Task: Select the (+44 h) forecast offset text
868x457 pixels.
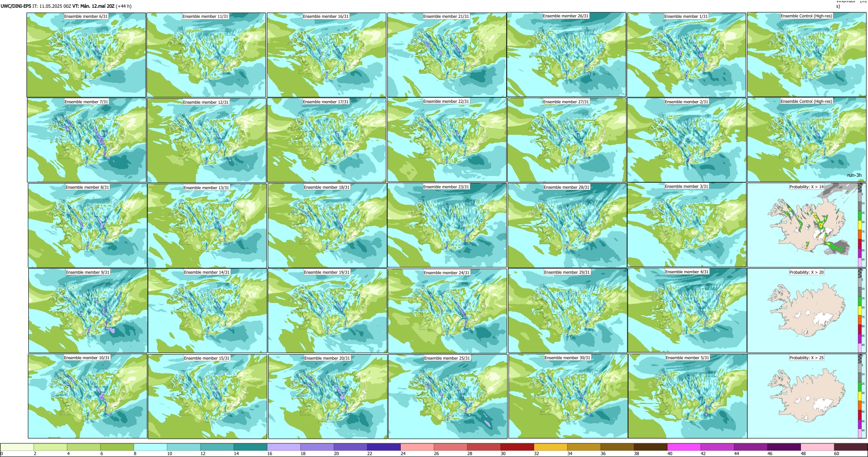Action: 124,6
